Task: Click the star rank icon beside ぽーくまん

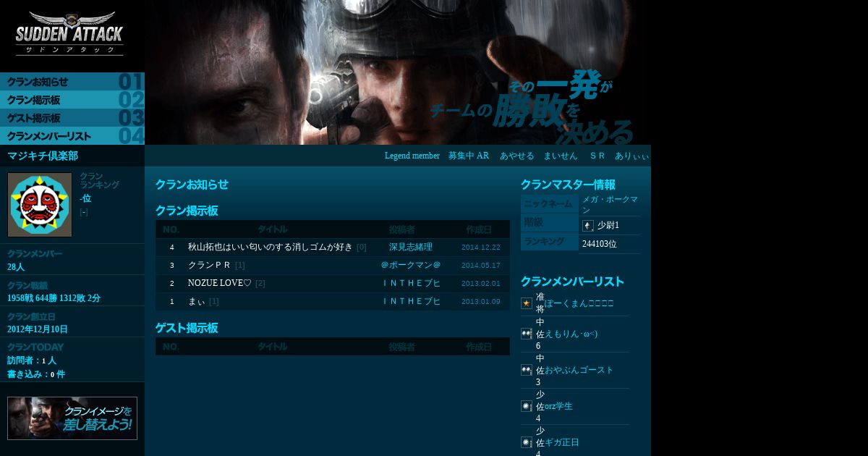Action: click(527, 303)
